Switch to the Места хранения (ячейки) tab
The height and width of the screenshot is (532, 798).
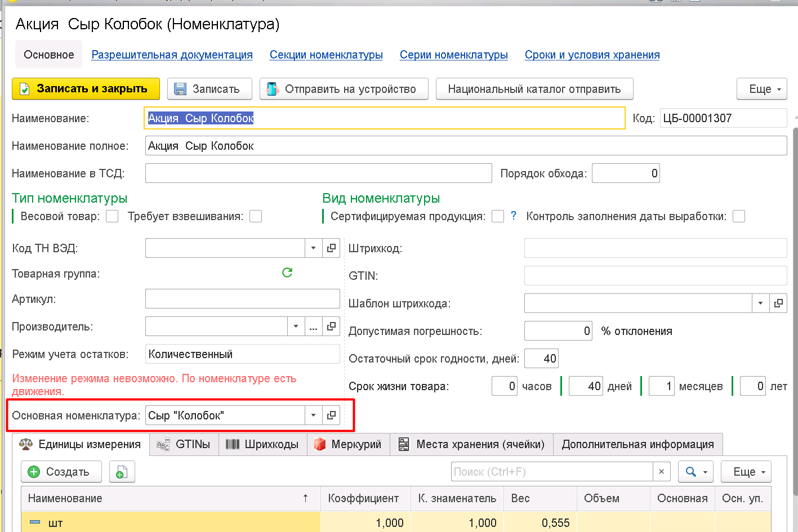(472, 444)
